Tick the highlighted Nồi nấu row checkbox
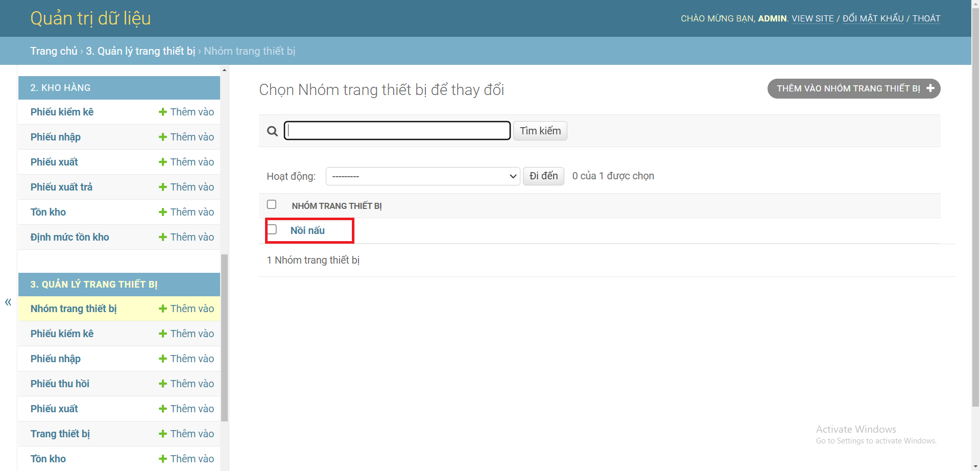980x471 pixels. click(272, 229)
